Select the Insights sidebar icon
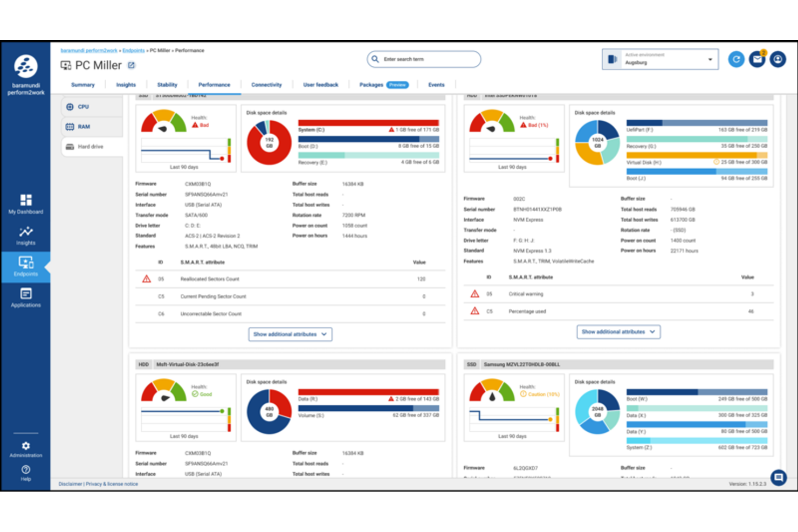The width and height of the screenshot is (798, 532). click(x=25, y=236)
